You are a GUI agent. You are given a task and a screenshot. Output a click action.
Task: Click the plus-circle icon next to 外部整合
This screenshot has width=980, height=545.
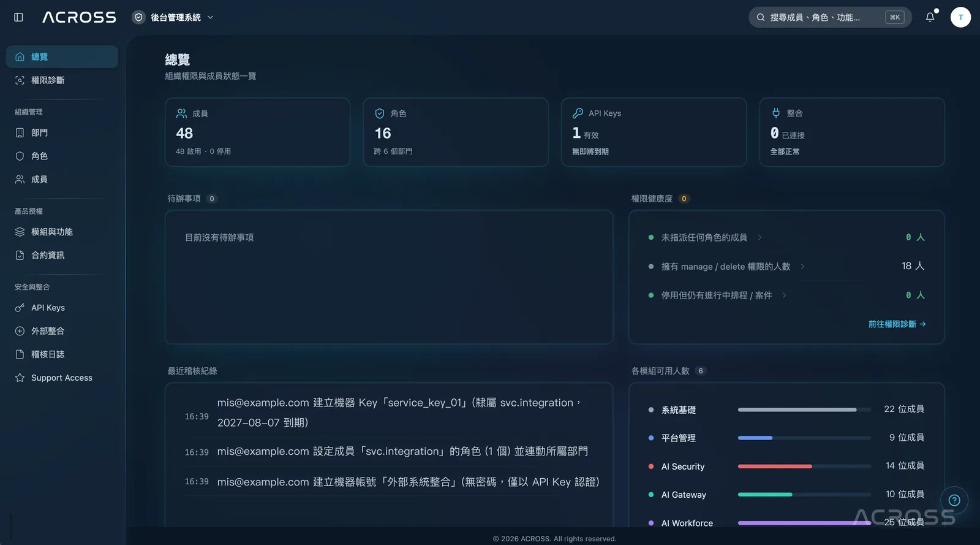20,331
